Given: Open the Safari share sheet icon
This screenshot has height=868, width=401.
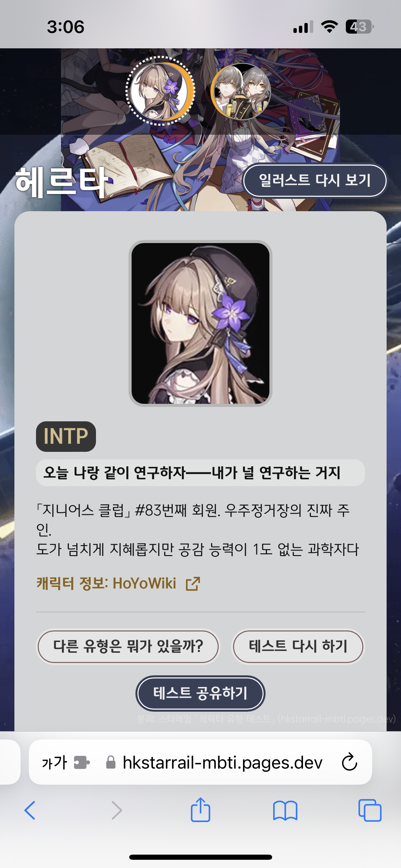Looking at the screenshot, I should (x=200, y=809).
